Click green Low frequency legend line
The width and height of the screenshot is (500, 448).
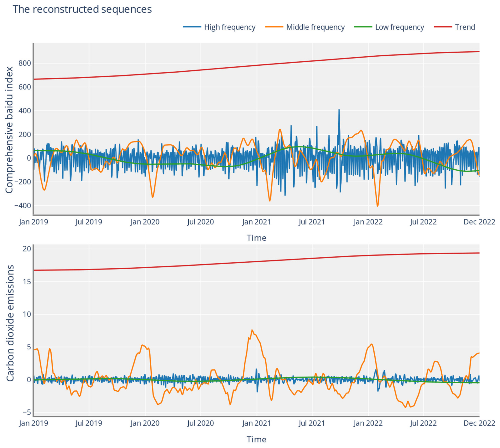click(x=363, y=27)
